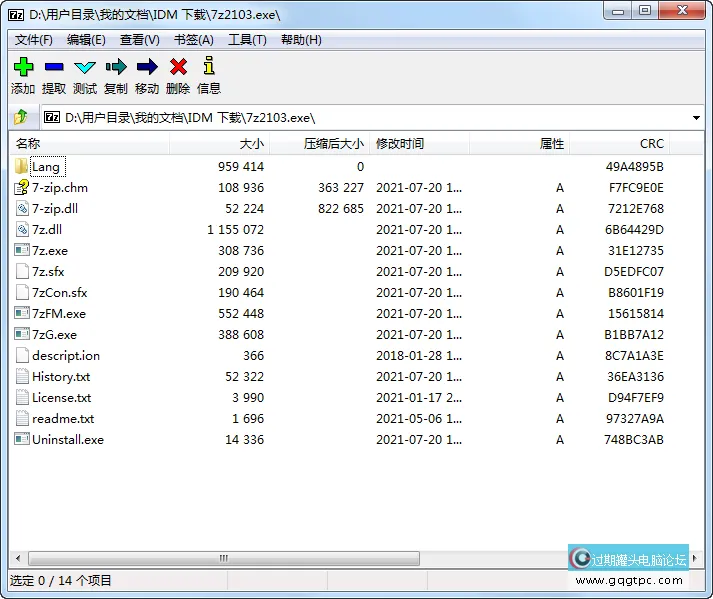Select the file name 7zCon.sfx
The height and width of the screenshot is (599, 713).
coord(60,292)
